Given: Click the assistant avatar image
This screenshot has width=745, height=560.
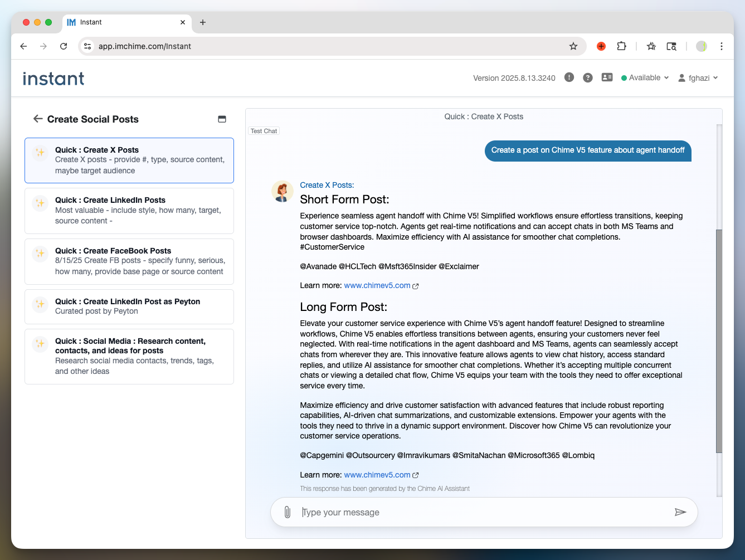Looking at the screenshot, I should [x=283, y=192].
